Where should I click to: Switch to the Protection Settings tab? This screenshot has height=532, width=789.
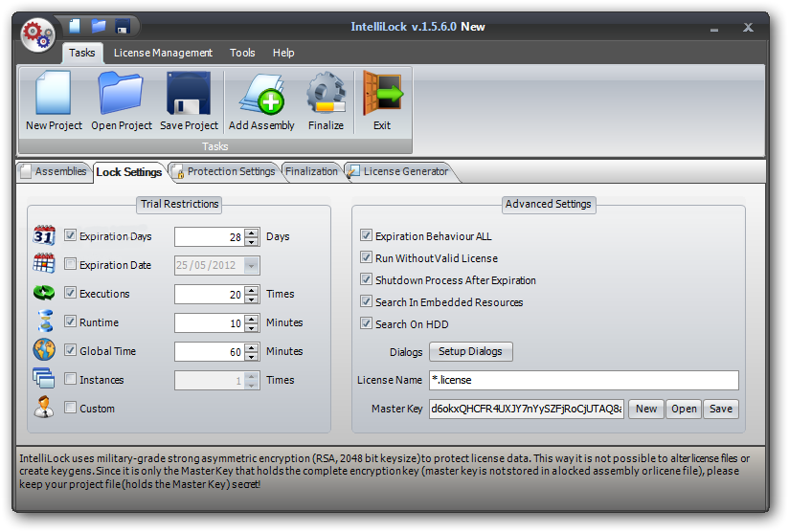[225, 171]
